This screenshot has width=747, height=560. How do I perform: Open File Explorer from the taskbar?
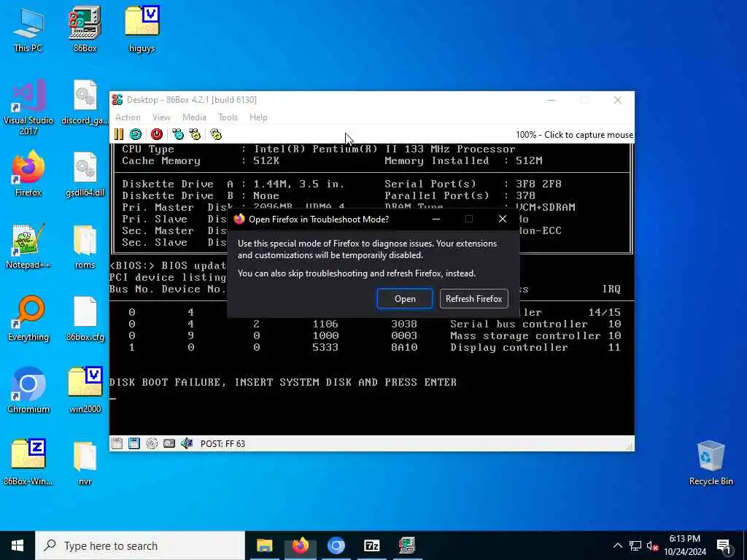point(264,545)
